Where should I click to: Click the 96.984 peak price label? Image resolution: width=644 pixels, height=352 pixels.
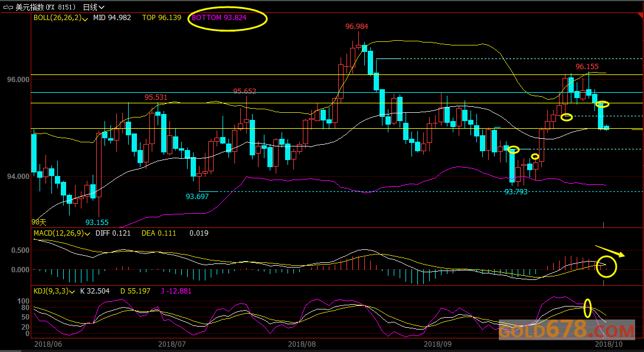357,27
